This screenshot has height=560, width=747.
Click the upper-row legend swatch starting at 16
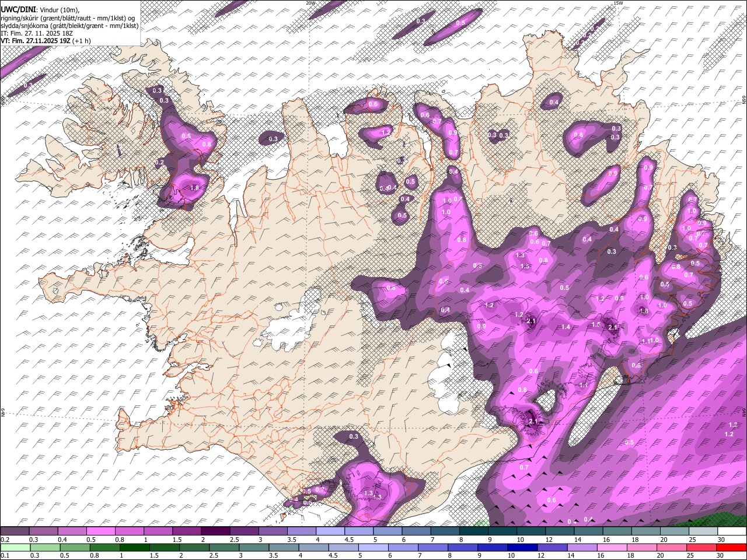(616, 531)
